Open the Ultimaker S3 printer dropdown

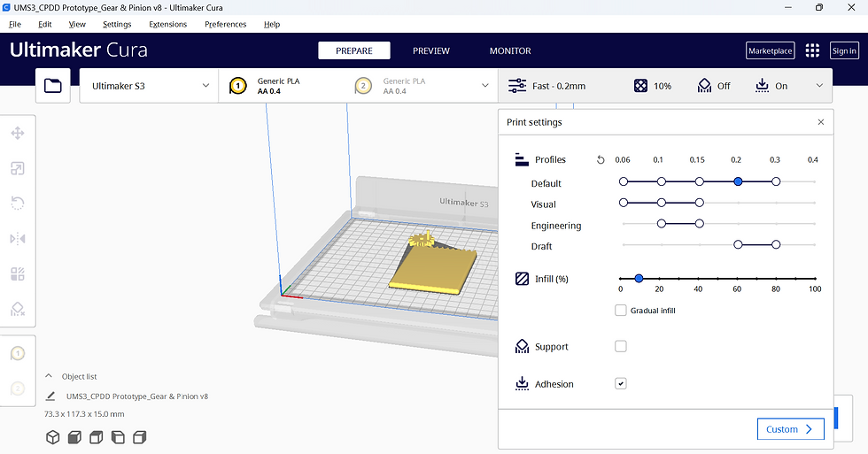[x=149, y=86]
